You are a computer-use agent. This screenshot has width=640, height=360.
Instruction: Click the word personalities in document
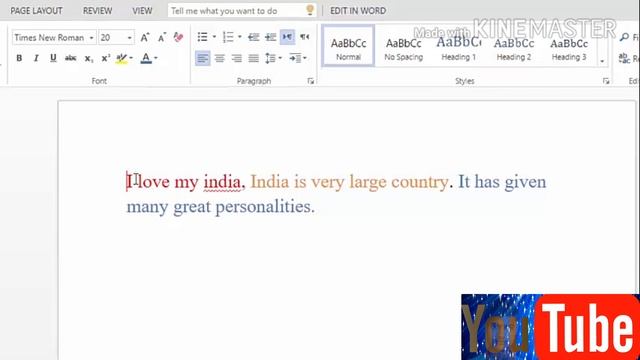pyautogui.click(x=264, y=207)
